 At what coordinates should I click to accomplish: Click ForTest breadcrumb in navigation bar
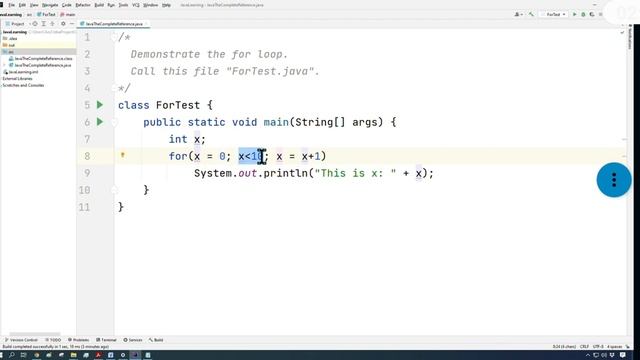(46, 15)
